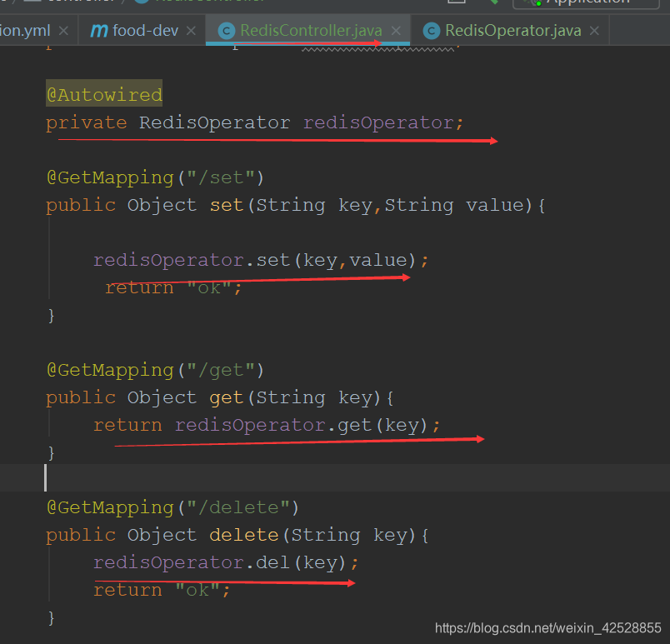
Task: Close the ion.yml tab
Action: [64, 30]
